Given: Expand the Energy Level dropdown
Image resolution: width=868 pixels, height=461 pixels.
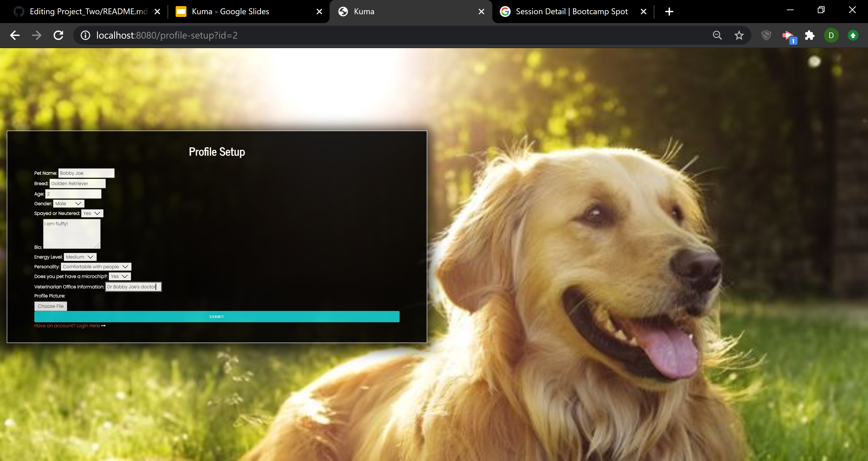Looking at the screenshot, I should coord(80,257).
